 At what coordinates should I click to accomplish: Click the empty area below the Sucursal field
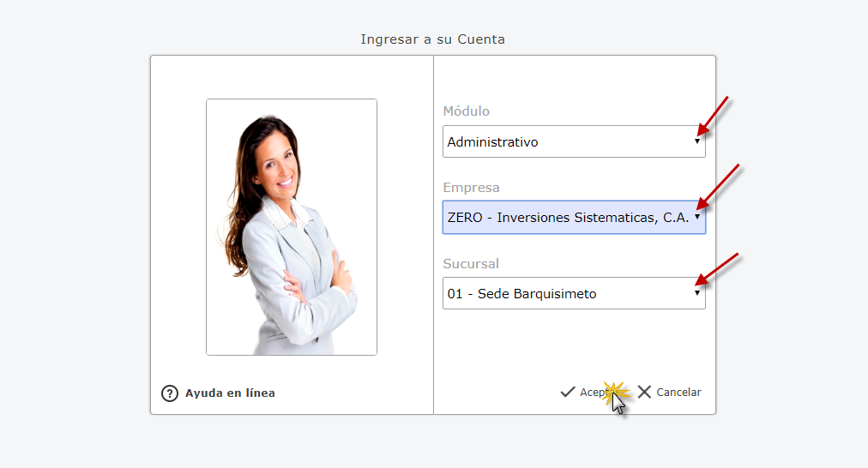point(573,343)
